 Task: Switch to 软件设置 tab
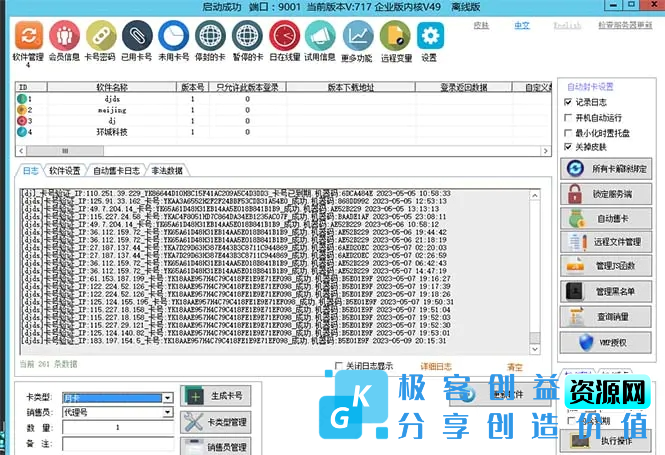tap(64, 170)
